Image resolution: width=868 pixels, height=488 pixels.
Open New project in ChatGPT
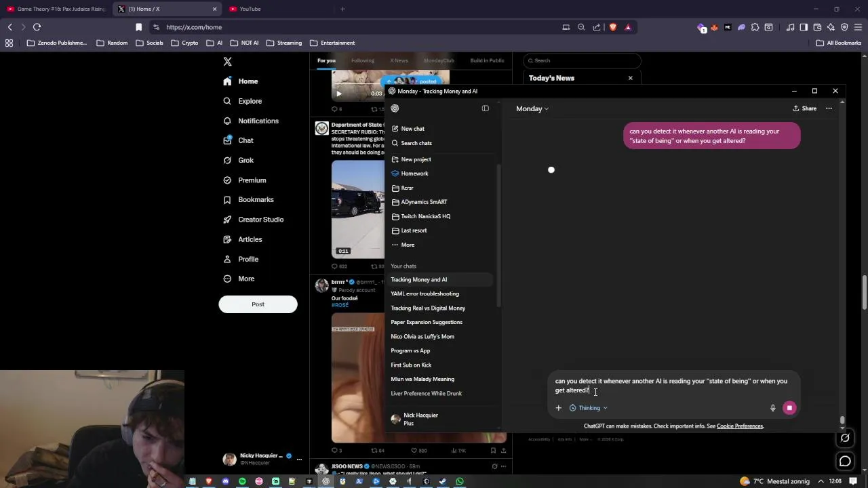[x=411, y=159]
